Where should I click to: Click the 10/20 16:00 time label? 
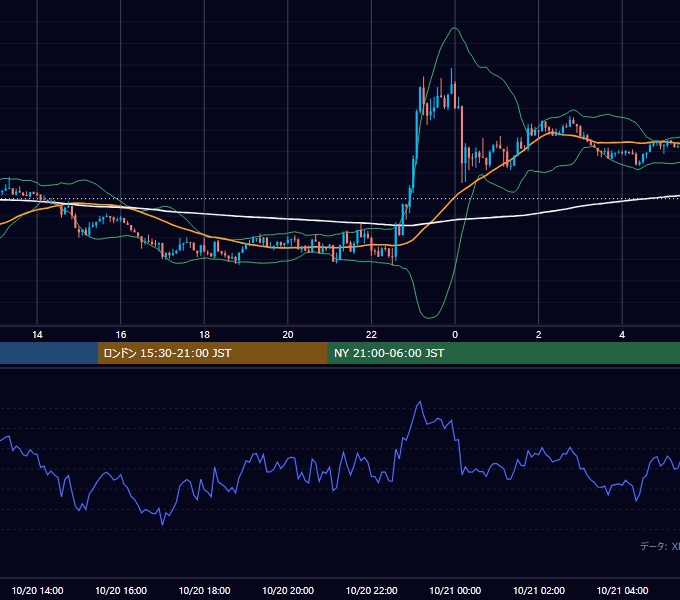121,590
